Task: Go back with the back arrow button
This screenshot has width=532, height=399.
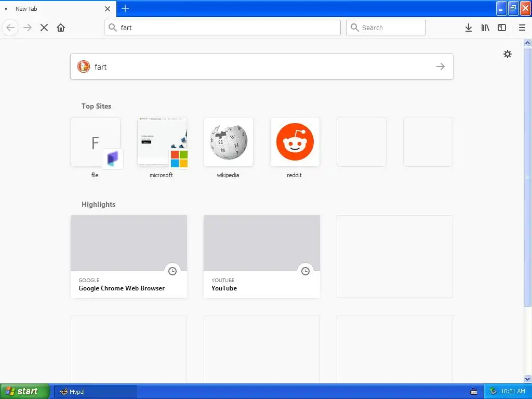Action: pos(10,28)
